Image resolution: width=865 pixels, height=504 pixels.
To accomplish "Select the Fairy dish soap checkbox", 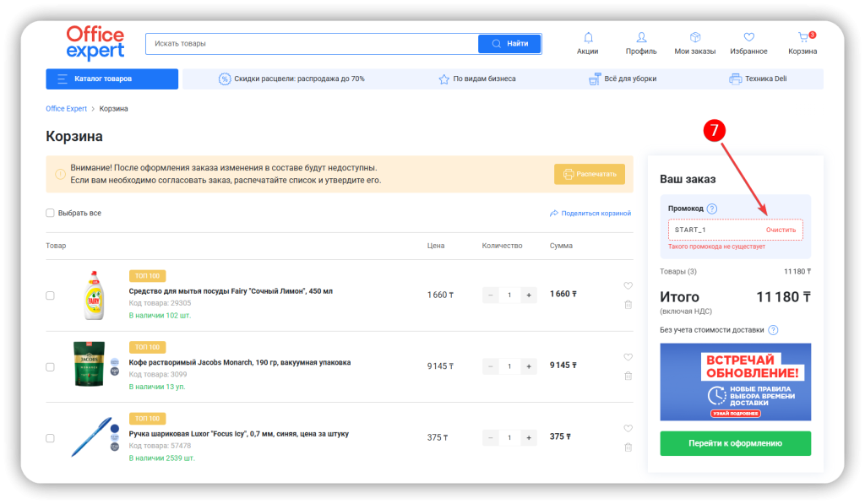I will point(51,295).
